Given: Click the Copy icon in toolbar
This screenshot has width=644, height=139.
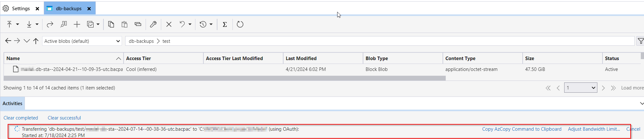Looking at the screenshot, I should point(111,24).
